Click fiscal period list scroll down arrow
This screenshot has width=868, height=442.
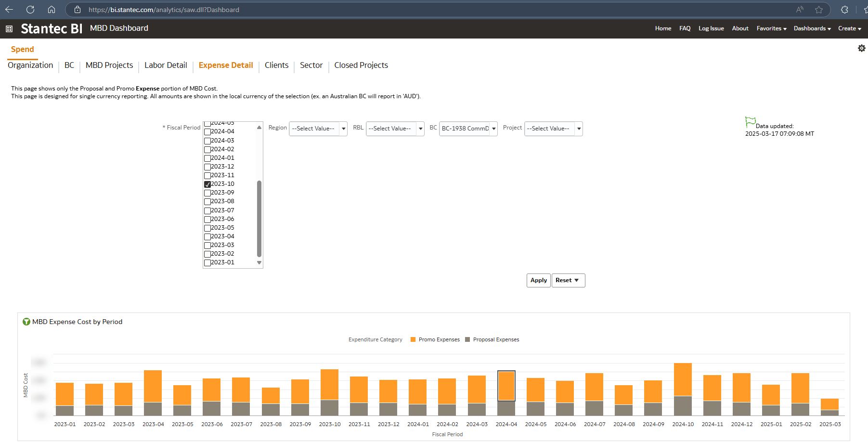pyautogui.click(x=259, y=263)
